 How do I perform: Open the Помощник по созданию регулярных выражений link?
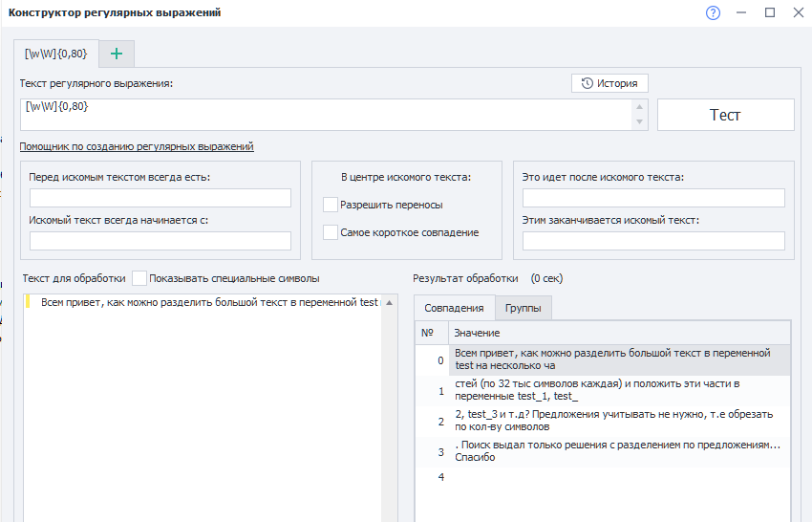tap(137, 146)
